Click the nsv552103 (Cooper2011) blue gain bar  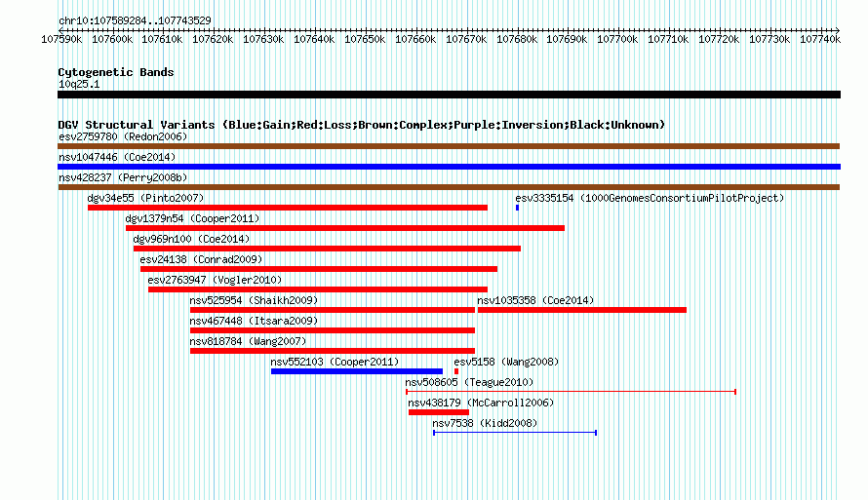click(x=357, y=371)
